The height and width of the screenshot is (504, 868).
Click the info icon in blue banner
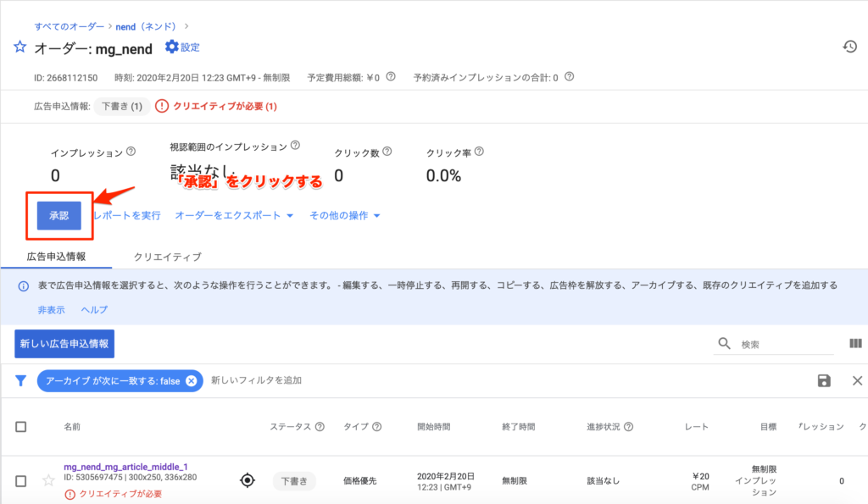(x=23, y=286)
